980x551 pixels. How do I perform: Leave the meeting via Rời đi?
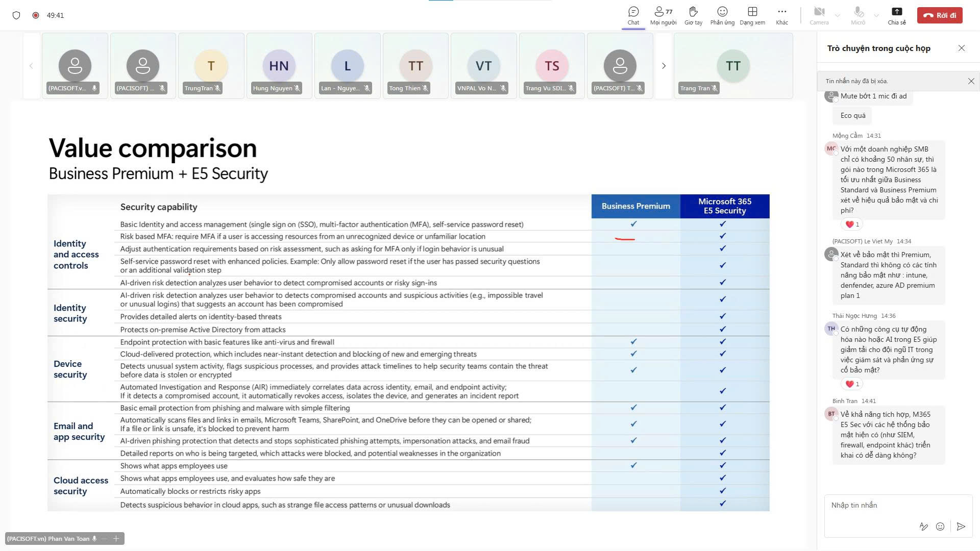940,15
